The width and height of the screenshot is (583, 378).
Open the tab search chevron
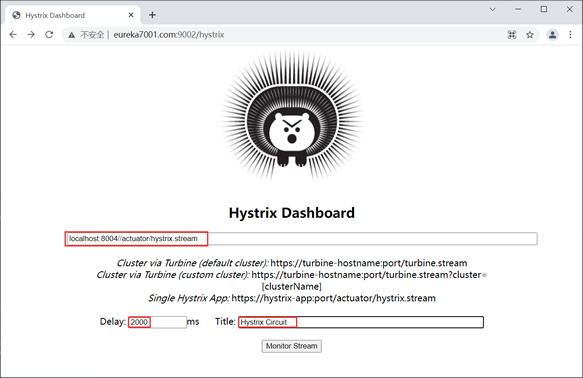(493, 9)
